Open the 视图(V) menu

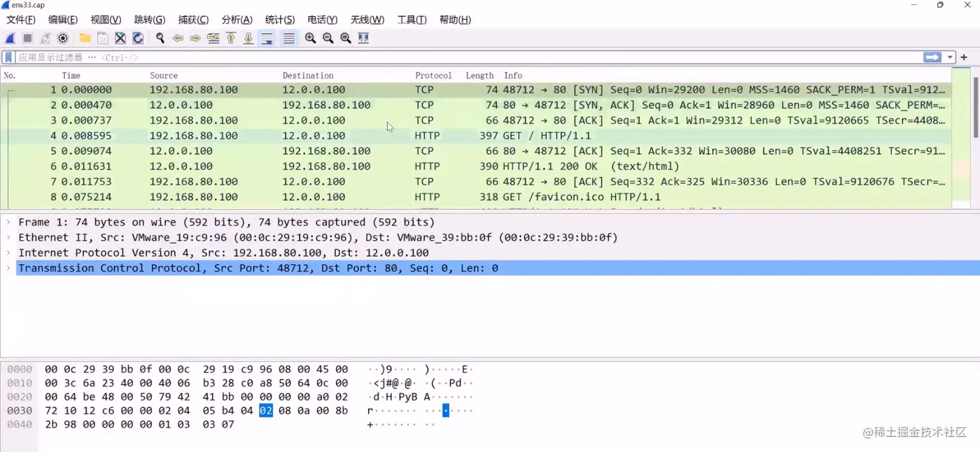(106, 20)
